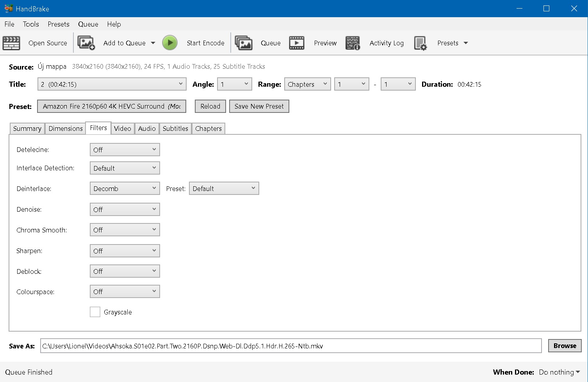Screen dimensions: 588x382
Task: Click the Browse button
Action: pos(565,346)
